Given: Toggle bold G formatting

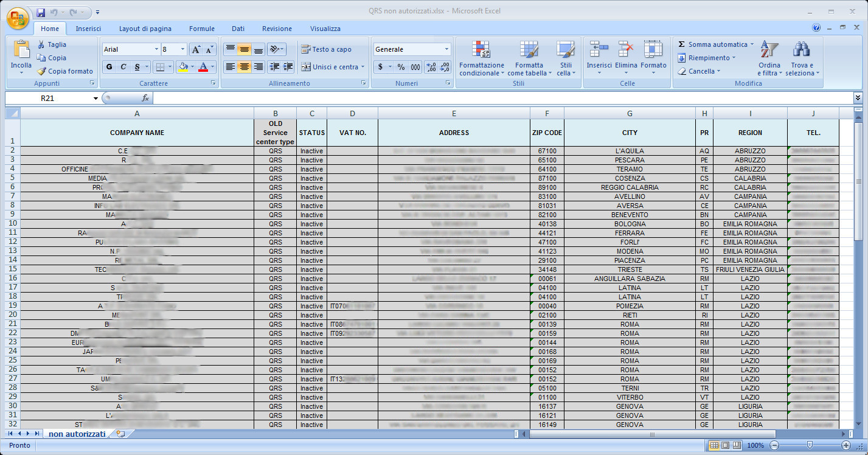Looking at the screenshot, I should pyautogui.click(x=109, y=67).
